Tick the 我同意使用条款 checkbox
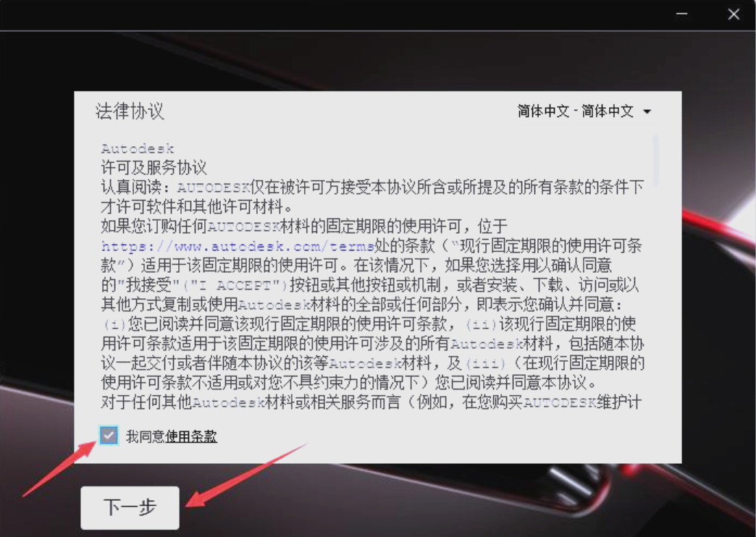This screenshot has height=537, width=756. click(109, 436)
